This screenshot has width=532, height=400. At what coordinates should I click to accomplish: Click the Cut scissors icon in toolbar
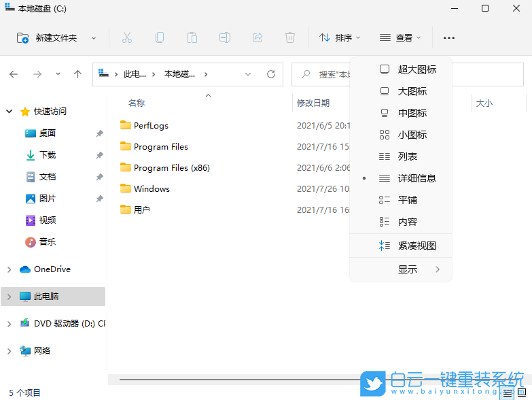(127, 37)
